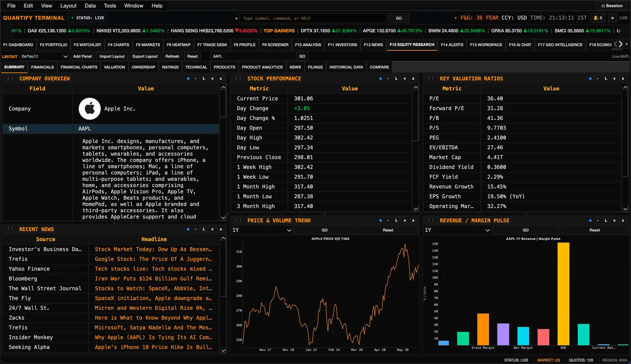Click the blue link dot on Revenue / Margin Pulse

tap(590, 220)
